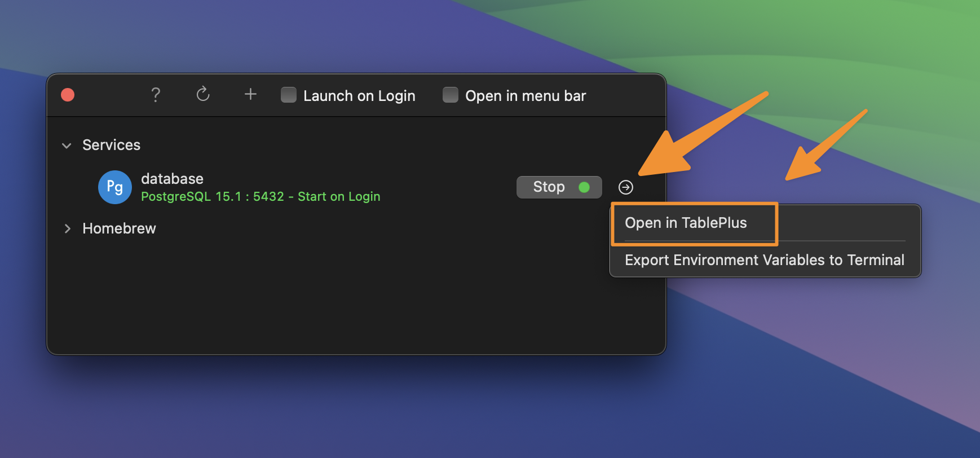Expand the Homebrew section chevron
980x458 pixels.
67,228
